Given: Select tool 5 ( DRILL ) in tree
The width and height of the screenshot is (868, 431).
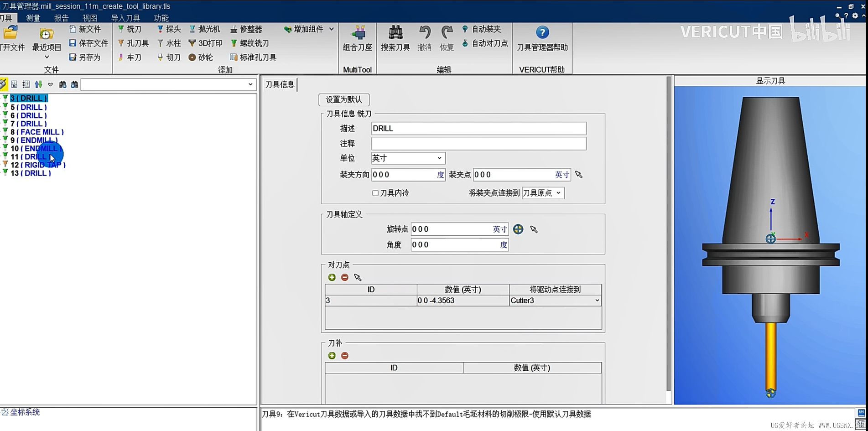Looking at the screenshot, I should (28, 107).
